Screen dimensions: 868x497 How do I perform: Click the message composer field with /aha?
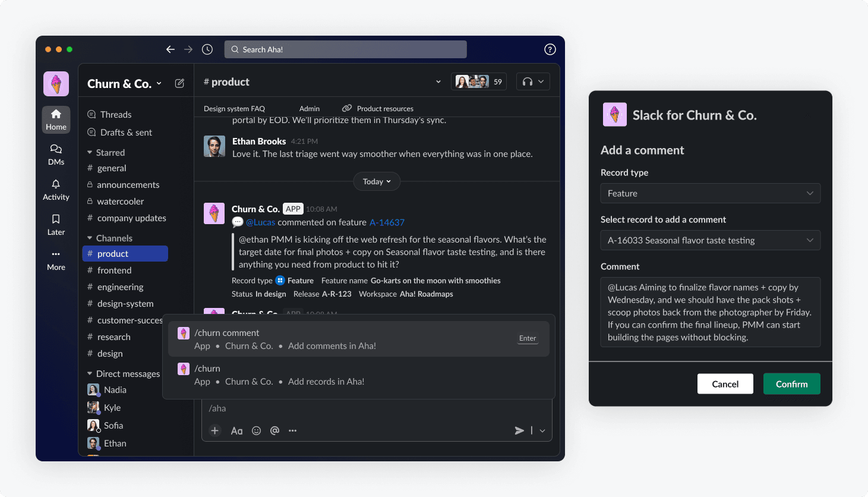pos(377,408)
